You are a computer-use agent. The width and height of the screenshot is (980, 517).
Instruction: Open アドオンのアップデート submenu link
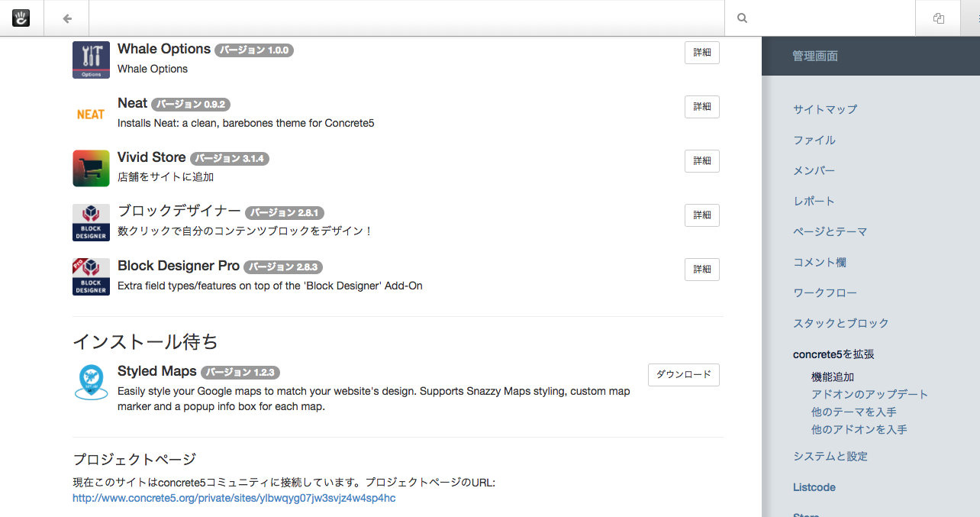(x=870, y=395)
